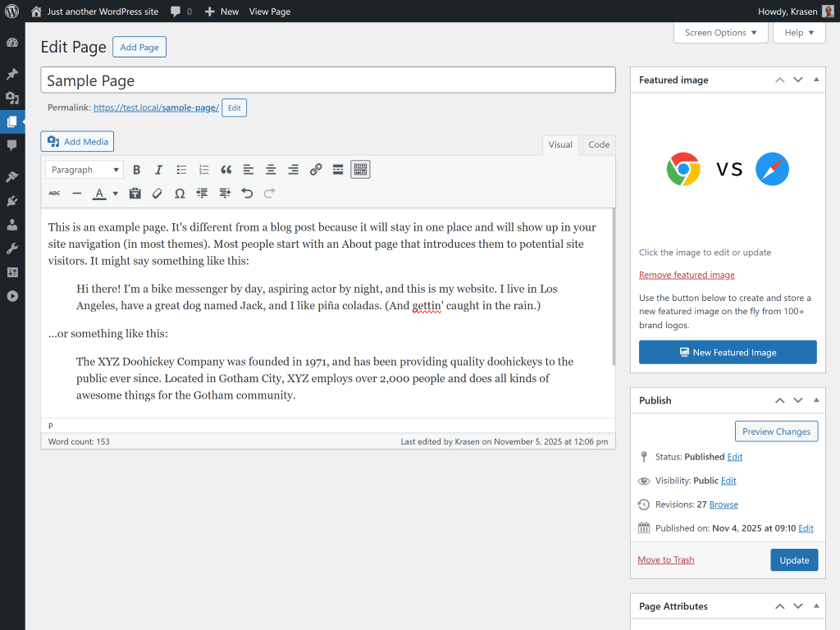The height and width of the screenshot is (630, 840).
Task: Toggle the second editor toolbar row
Action: tap(359, 170)
